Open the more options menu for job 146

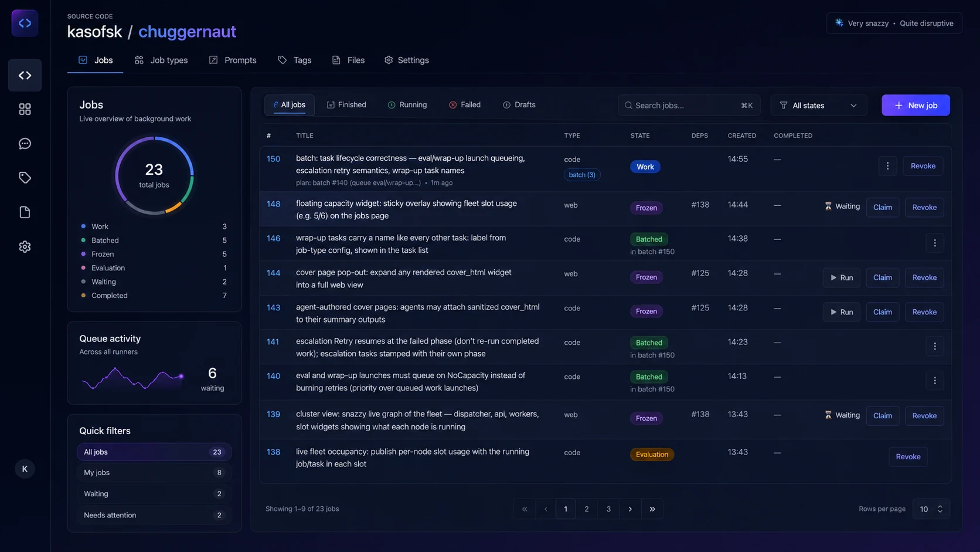[935, 243]
